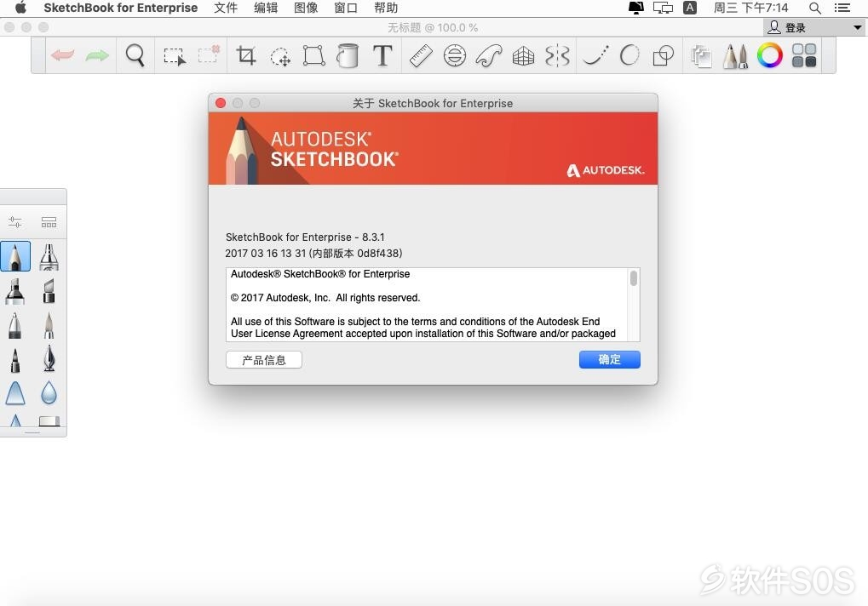
Task: Click the Redo arrow in toolbar
Action: [x=97, y=55]
